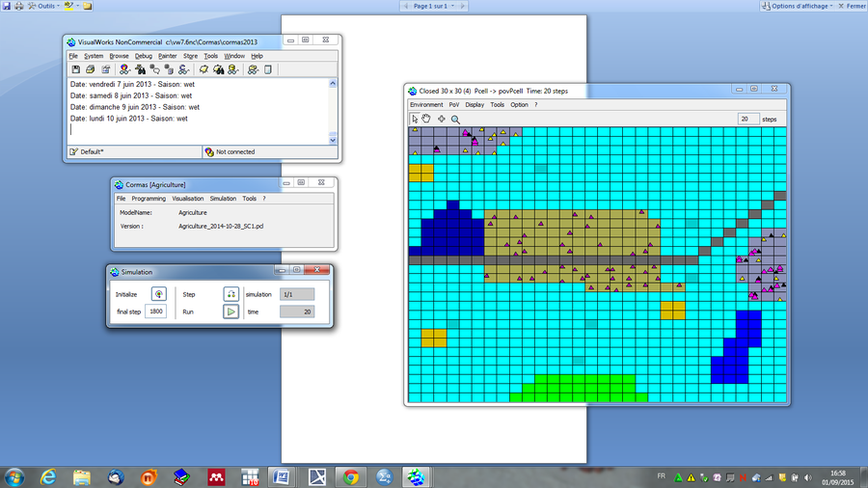Open the Help menu in VisualWorks

257,56
